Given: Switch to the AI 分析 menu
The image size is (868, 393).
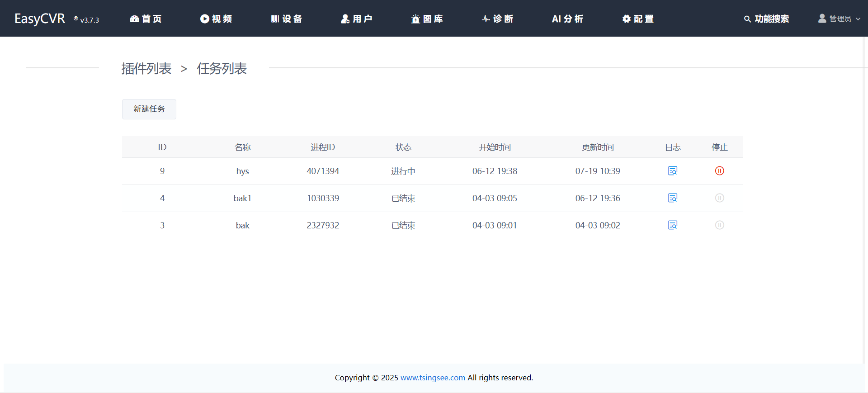Looking at the screenshot, I should coord(567,19).
